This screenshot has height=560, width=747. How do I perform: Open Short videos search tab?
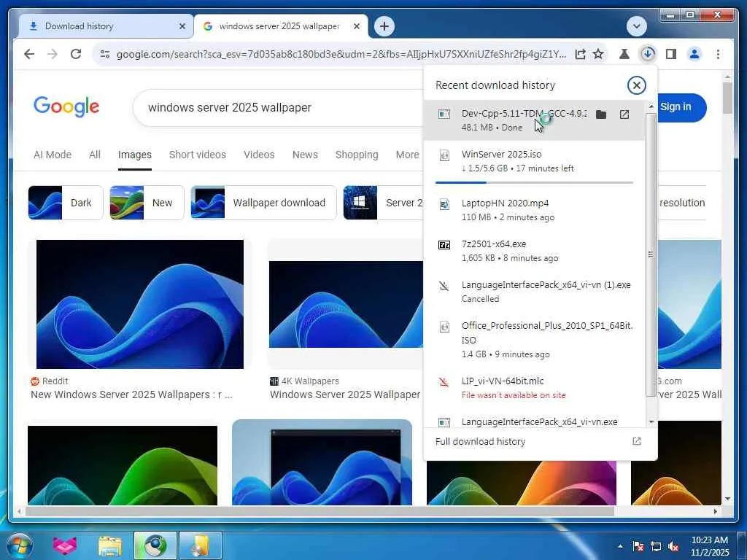click(197, 155)
